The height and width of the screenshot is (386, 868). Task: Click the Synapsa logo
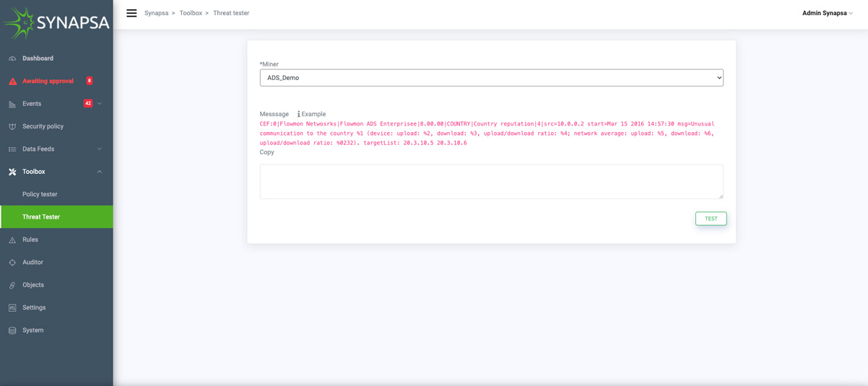click(x=56, y=23)
